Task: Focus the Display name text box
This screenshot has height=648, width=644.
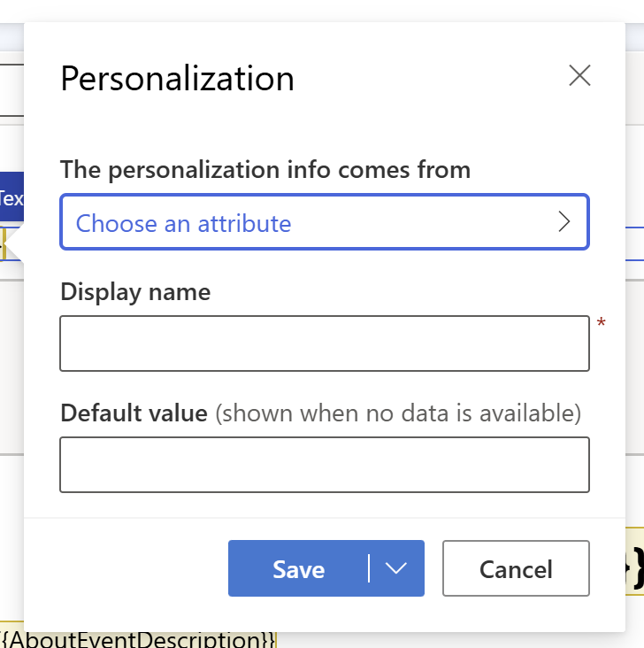Action: click(324, 343)
